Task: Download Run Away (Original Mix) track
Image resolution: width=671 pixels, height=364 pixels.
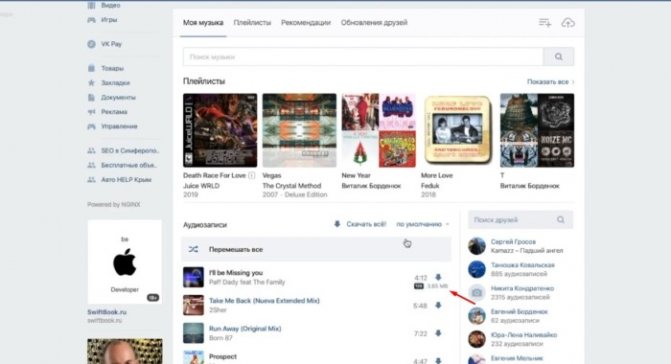Action: 438,333
